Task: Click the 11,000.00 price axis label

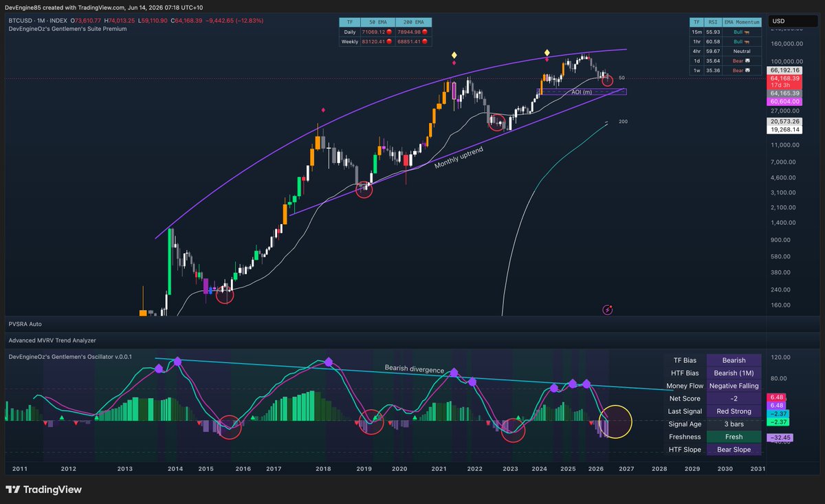Action: [786, 144]
